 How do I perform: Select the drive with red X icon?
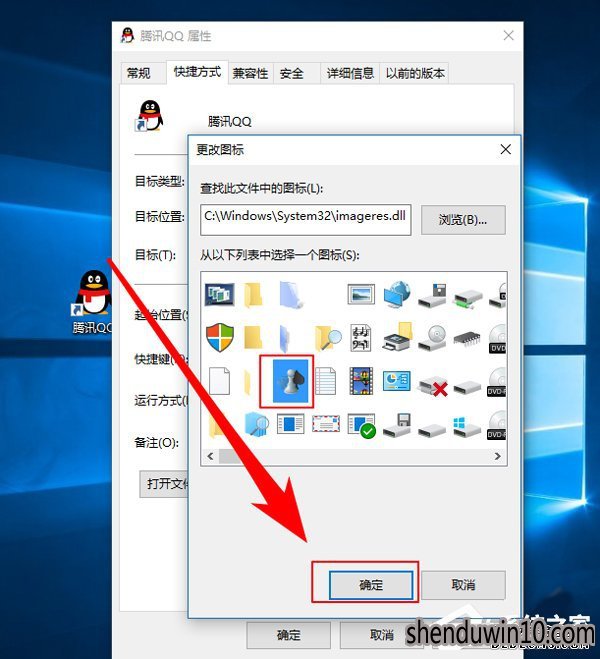click(433, 386)
